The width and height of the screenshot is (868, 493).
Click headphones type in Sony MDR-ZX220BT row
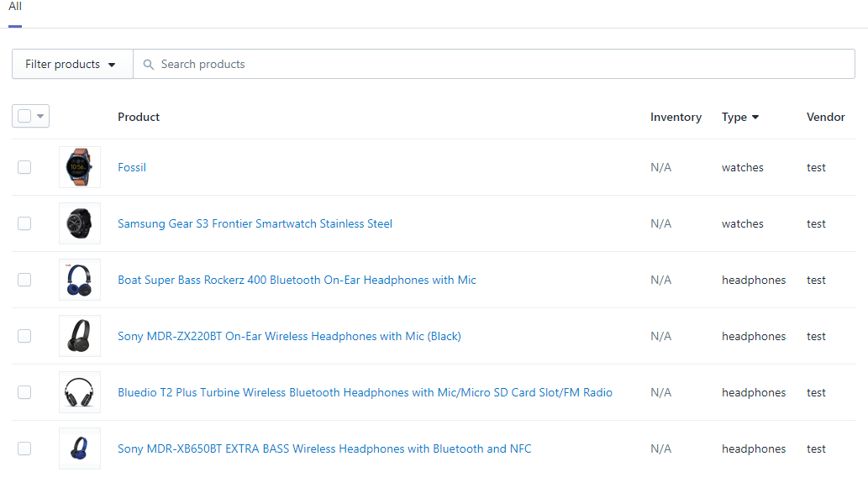pos(754,337)
